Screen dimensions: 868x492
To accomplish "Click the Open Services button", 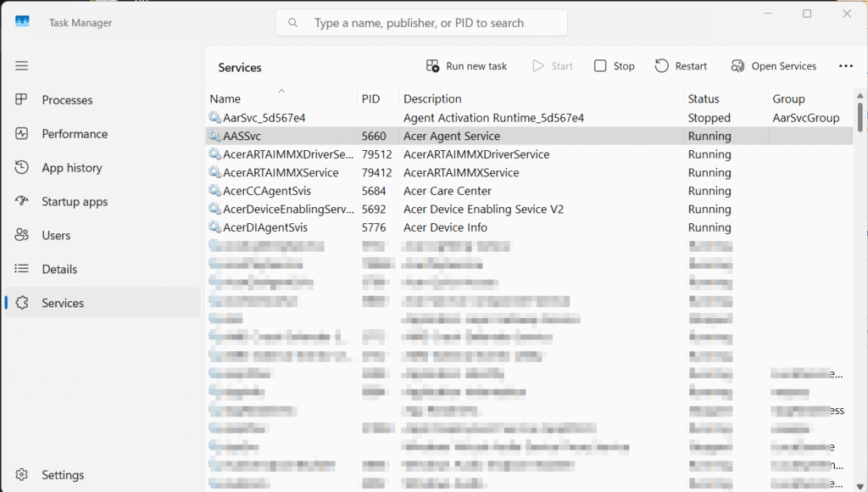I will click(x=773, y=66).
